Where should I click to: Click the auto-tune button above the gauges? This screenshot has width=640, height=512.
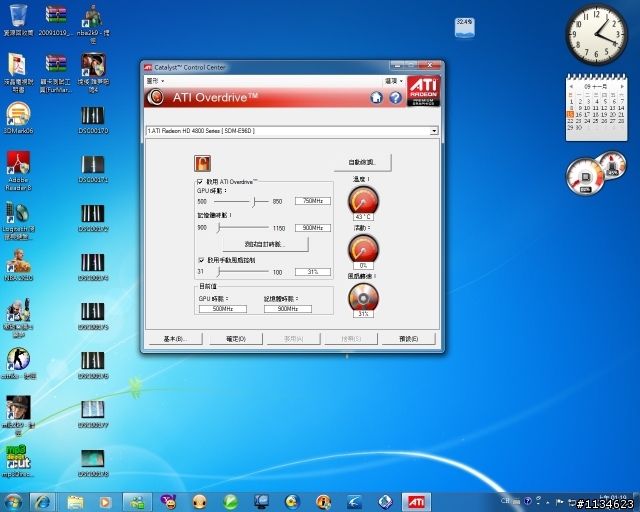pyautogui.click(x=362, y=163)
